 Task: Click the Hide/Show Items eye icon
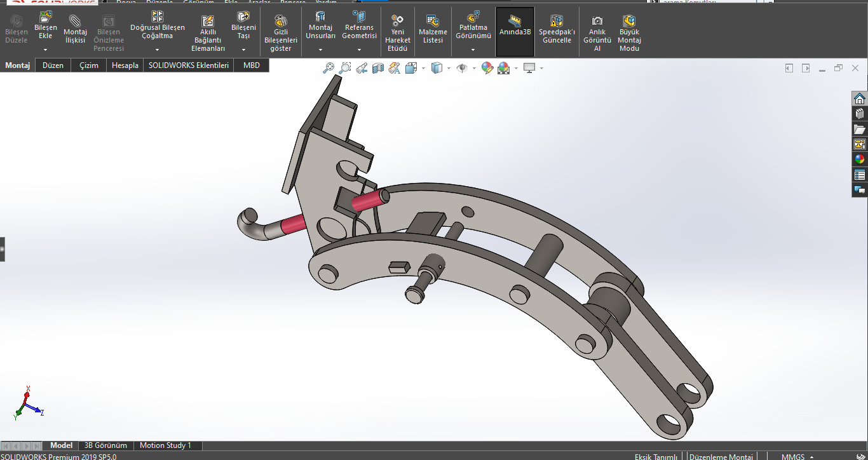462,68
